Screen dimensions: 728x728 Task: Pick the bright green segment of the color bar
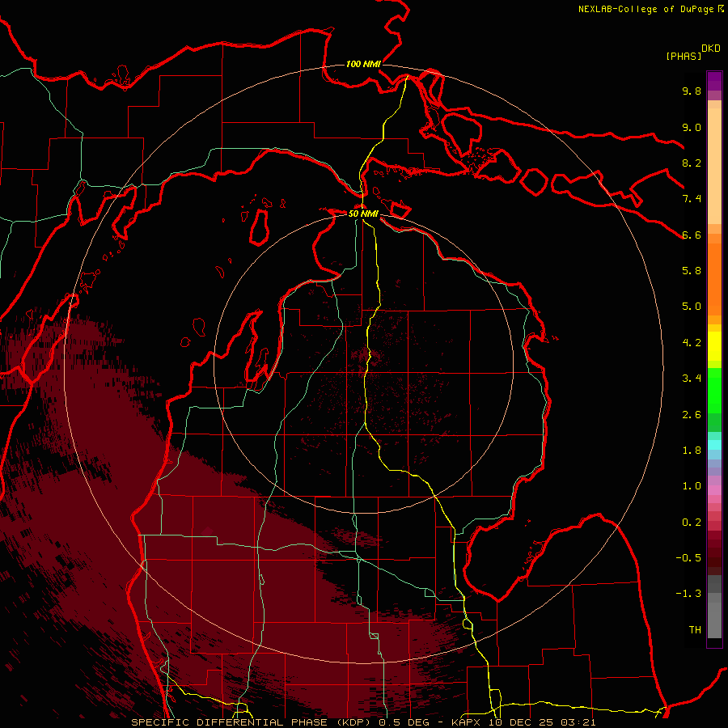coord(714,391)
